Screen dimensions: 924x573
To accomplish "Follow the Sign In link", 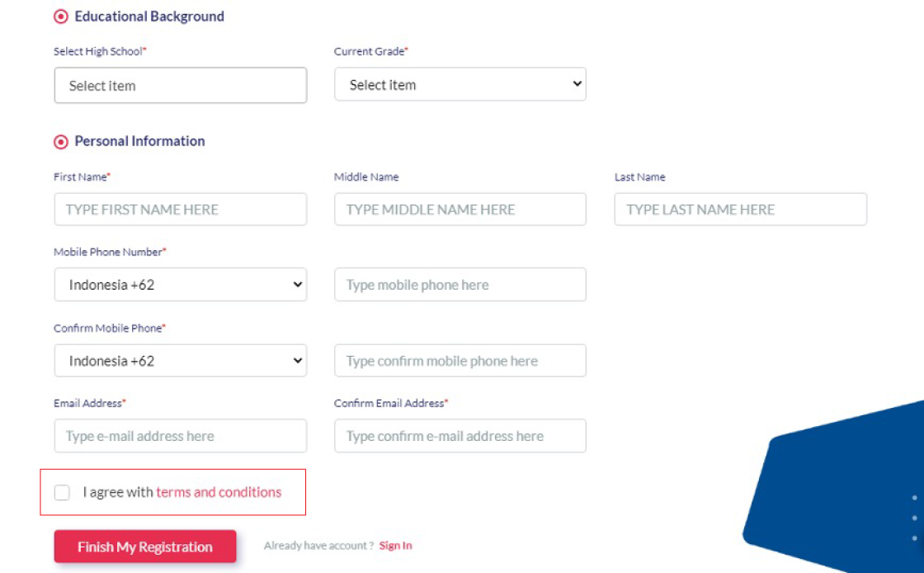I will (x=395, y=546).
